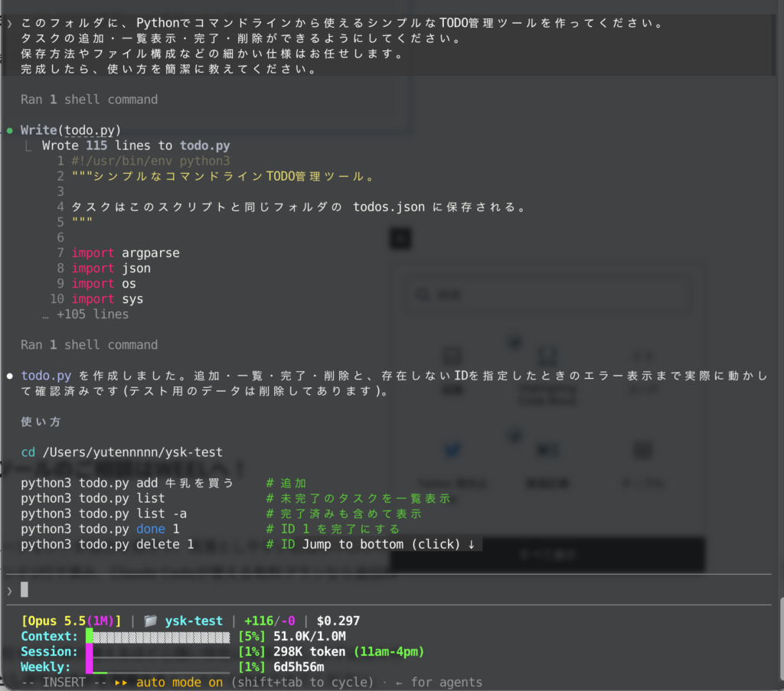Click the Weekly usage progress bar

pyautogui.click(x=158, y=667)
